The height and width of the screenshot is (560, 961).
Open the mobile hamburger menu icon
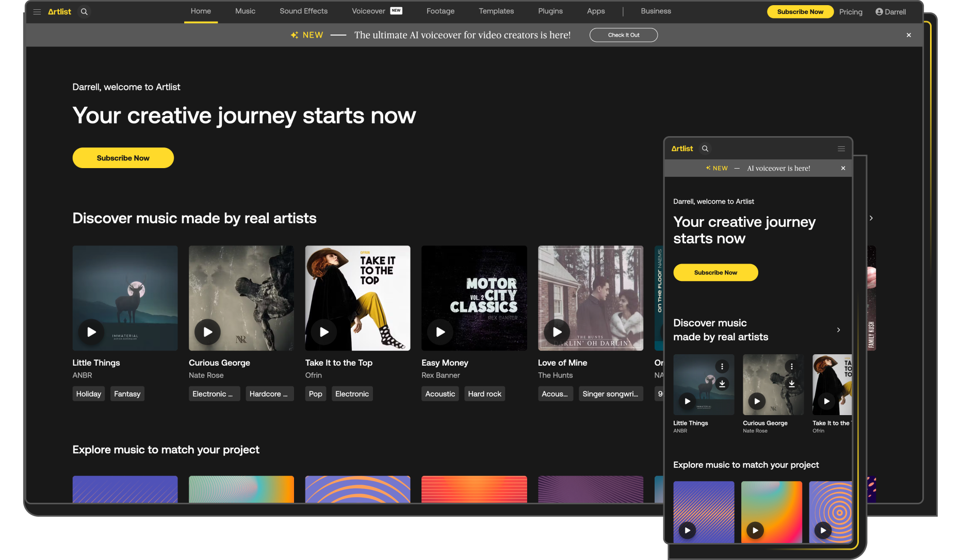(841, 149)
